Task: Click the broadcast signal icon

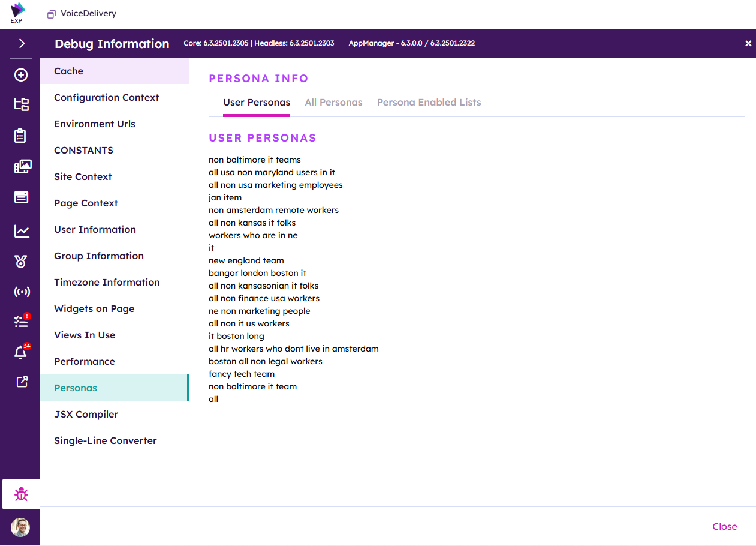Action: click(22, 292)
